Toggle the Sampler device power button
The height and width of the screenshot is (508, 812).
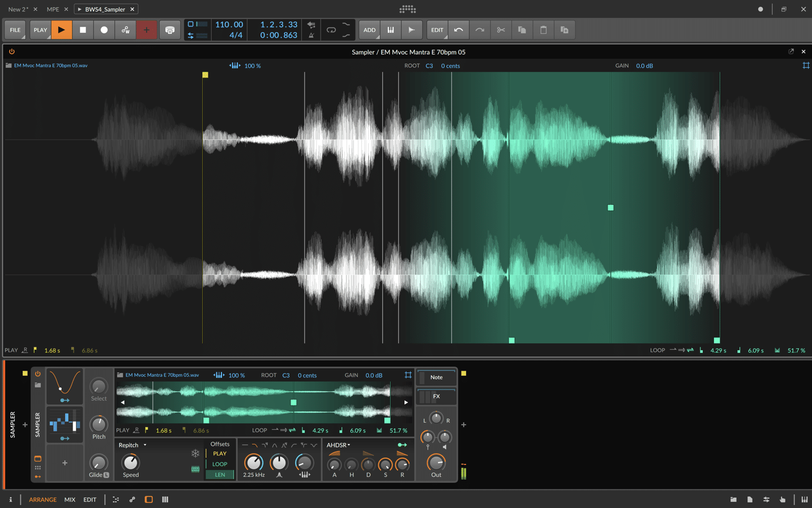[38, 373]
